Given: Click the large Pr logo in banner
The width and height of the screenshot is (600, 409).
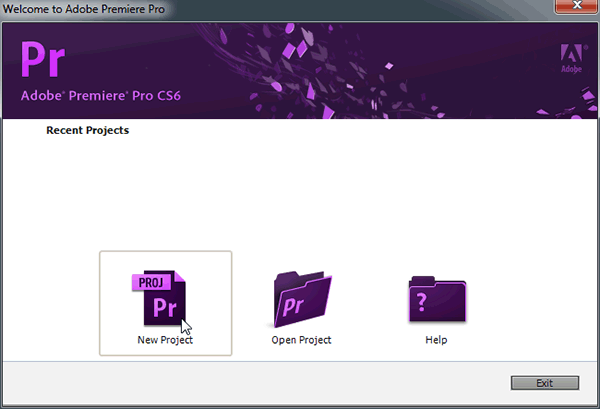Looking at the screenshot, I should 43,60.
